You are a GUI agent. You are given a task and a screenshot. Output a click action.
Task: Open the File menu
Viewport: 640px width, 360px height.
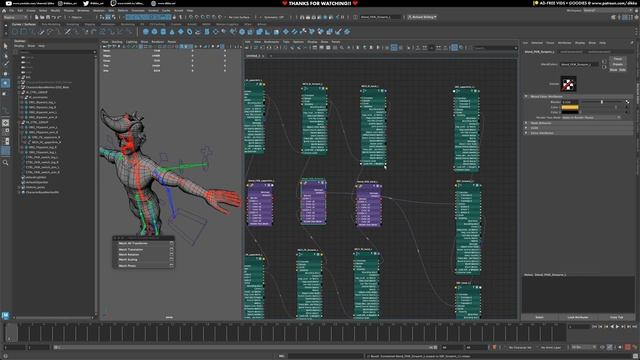point(12,11)
